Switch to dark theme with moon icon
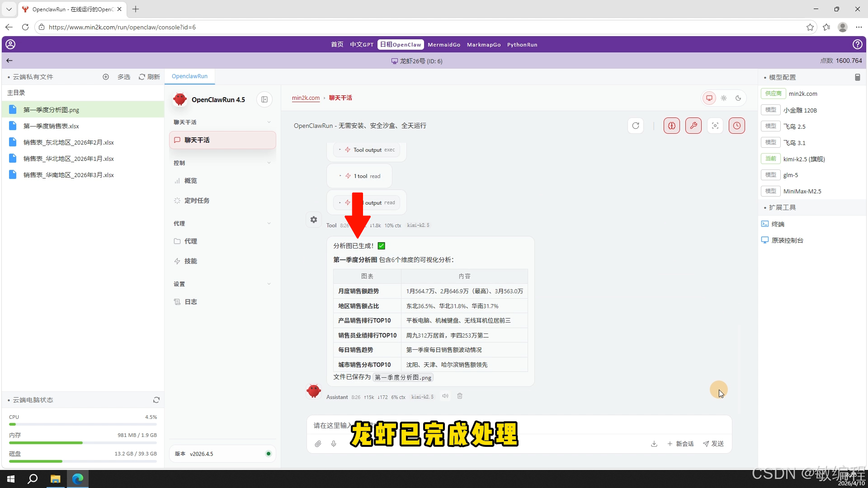 [x=738, y=98]
